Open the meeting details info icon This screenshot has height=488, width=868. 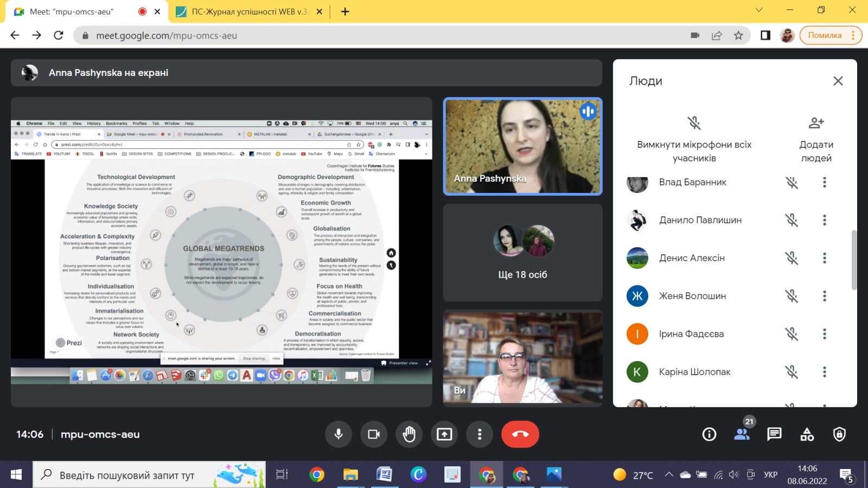click(x=709, y=434)
